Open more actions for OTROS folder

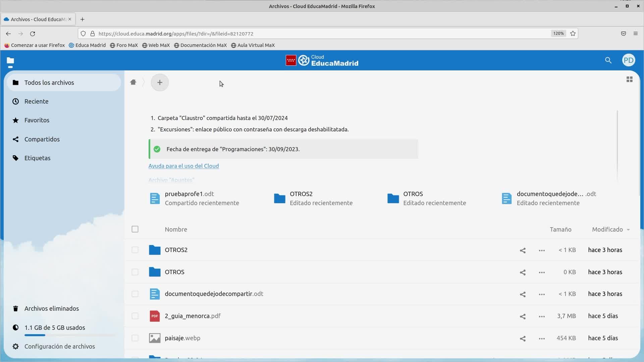pos(542,273)
